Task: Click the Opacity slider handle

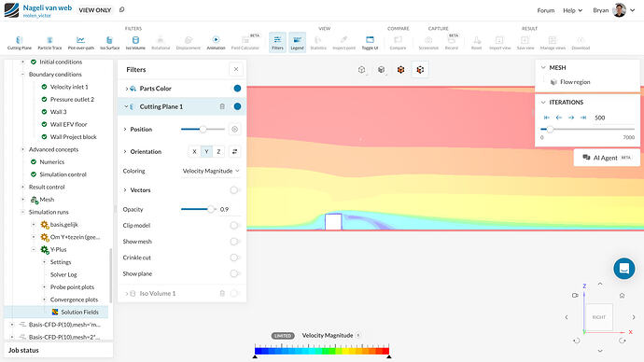Action: click(x=211, y=209)
